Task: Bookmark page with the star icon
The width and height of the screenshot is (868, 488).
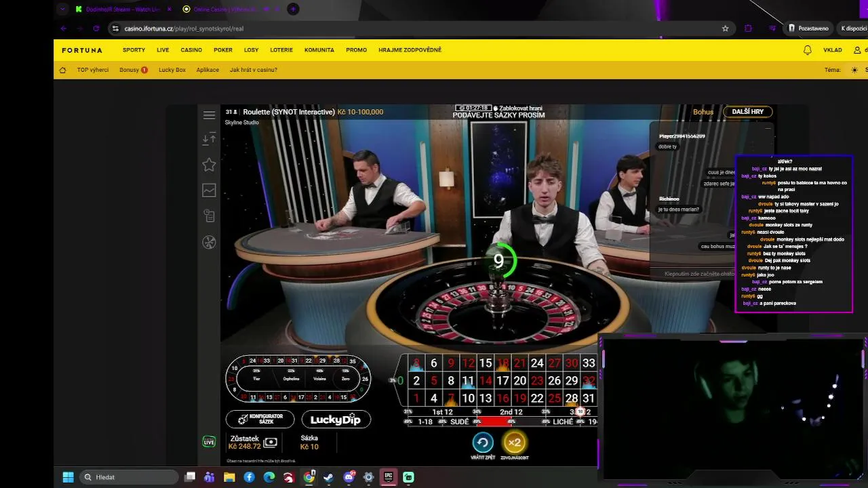Action: (x=725, y=28)
